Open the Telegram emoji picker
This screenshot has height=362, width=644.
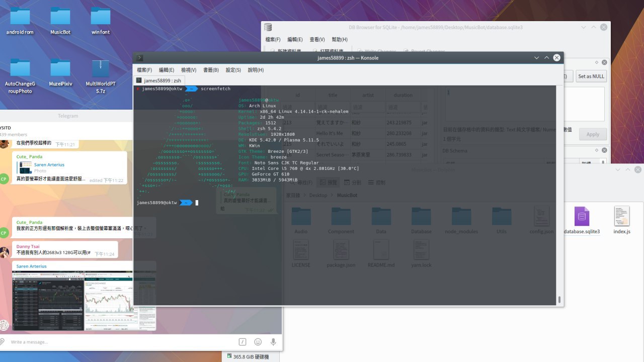258,342
